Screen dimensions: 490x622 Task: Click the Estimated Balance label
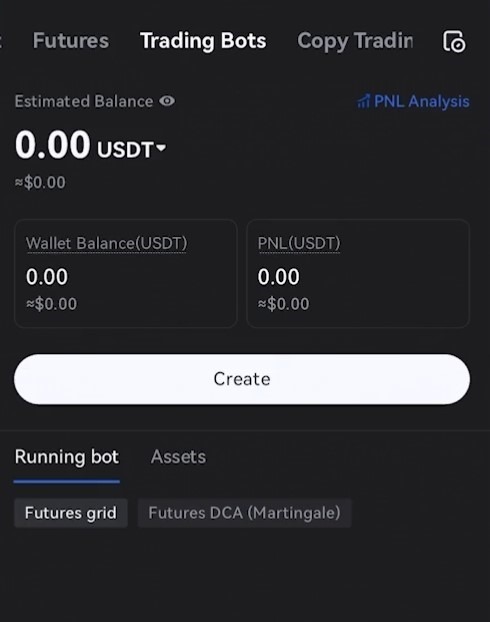tap(84, 101)
